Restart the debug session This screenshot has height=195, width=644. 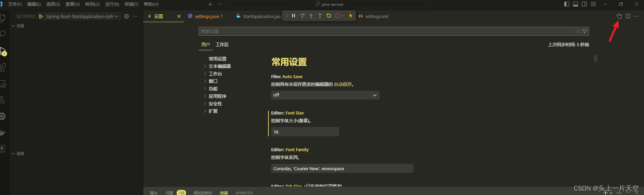(x=329, y=16)
